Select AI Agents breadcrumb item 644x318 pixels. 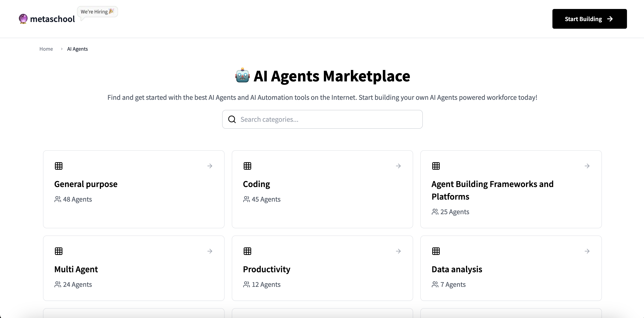pyautogui.click(x=77, y=49)
